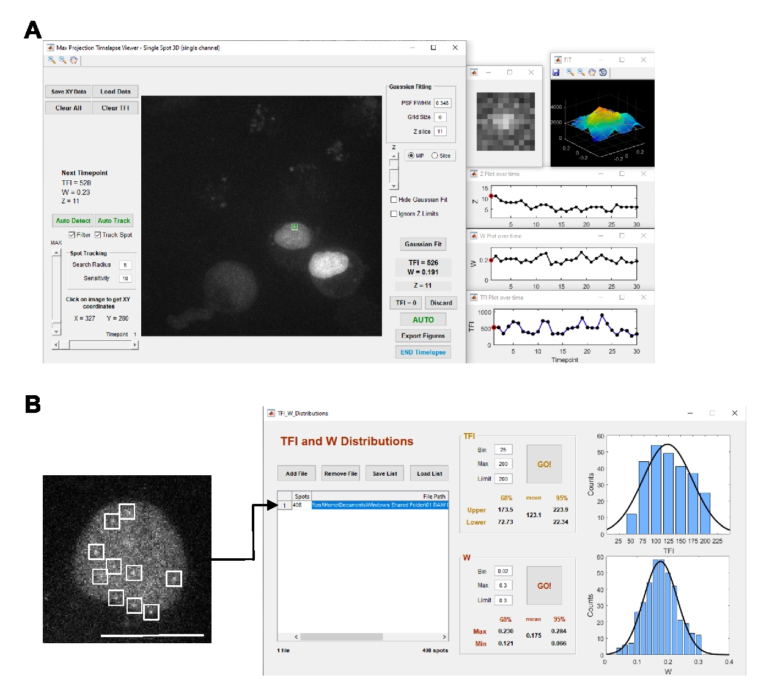Click Timepoint slider right arrow
The height and width of the screenshot is (700, 772).
click(135, 345)
